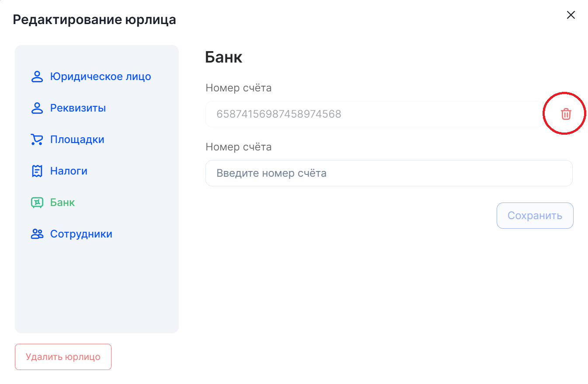Click the filled account number 65874156987458974568 field
Screen dimensions: 588x384
tap(374, 114)
